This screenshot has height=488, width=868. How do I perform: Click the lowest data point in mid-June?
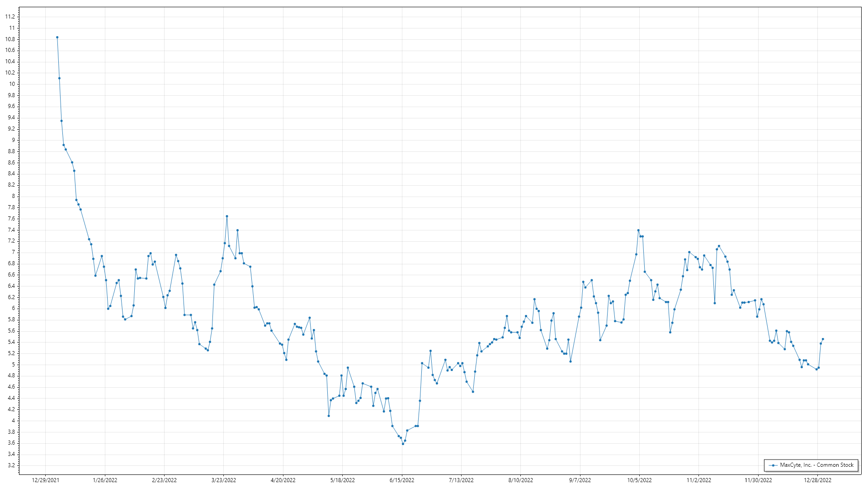403,444
